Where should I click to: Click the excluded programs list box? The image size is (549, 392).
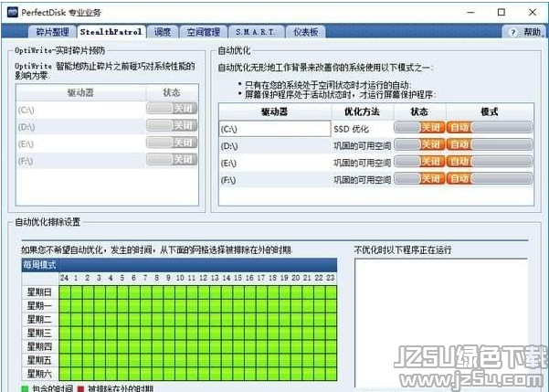pos(441,324)
